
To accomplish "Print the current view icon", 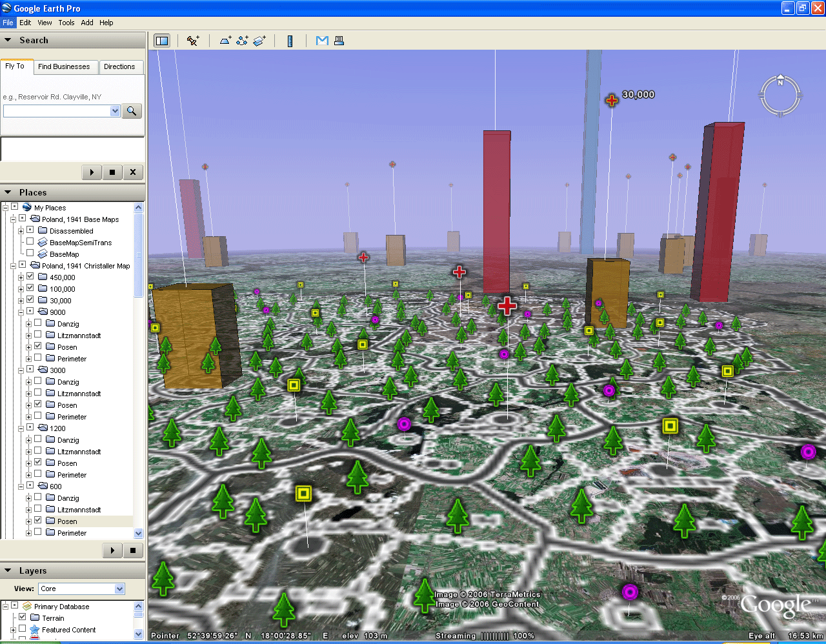I will pos(339,41).
